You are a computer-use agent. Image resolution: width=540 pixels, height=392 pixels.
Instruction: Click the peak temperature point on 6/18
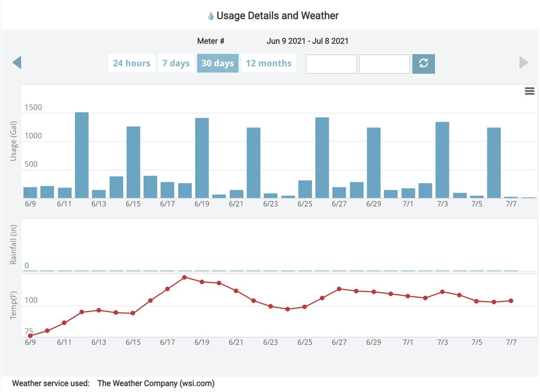point(185,276)
